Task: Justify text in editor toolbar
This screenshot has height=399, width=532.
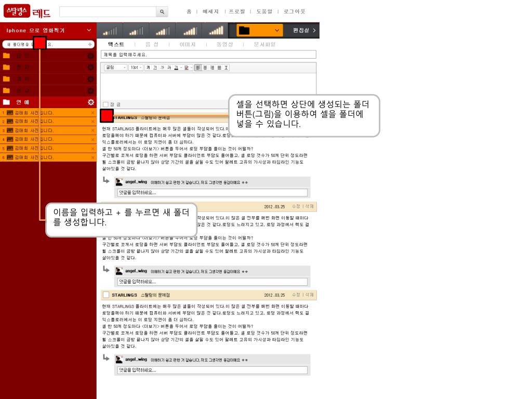Action: click(219, 68)
